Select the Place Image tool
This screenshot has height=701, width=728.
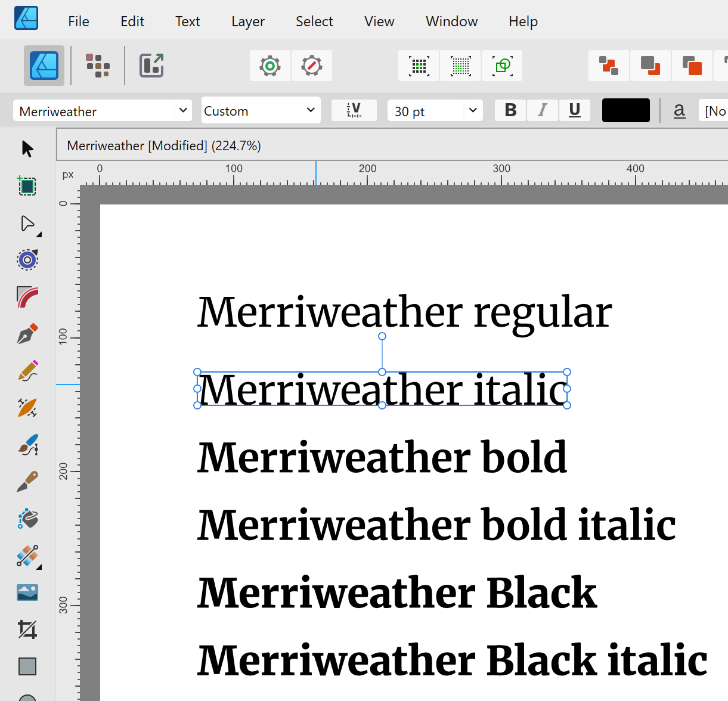coord(27,593)
